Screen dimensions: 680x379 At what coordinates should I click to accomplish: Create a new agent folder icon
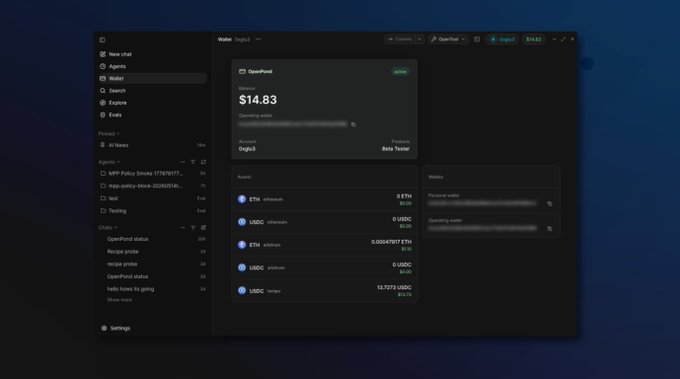pyautogui.click(x=203, y=162)
